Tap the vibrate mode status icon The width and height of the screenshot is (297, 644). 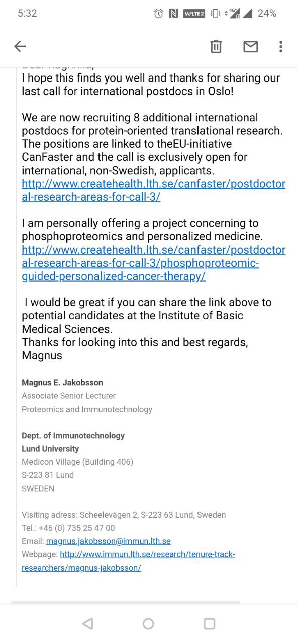point(215,14)
